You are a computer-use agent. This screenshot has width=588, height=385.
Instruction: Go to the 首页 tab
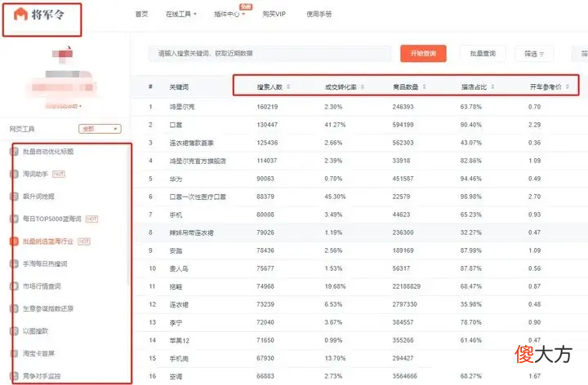141,14
